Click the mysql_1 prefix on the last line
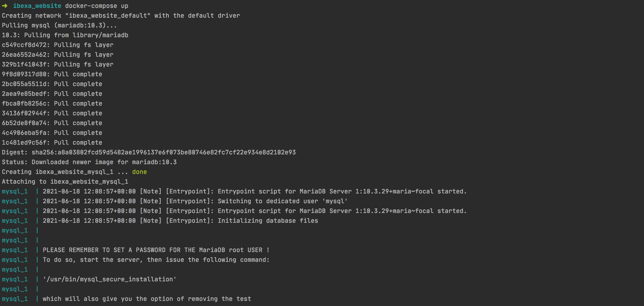The image size is (644, 306). coord(15,299)
